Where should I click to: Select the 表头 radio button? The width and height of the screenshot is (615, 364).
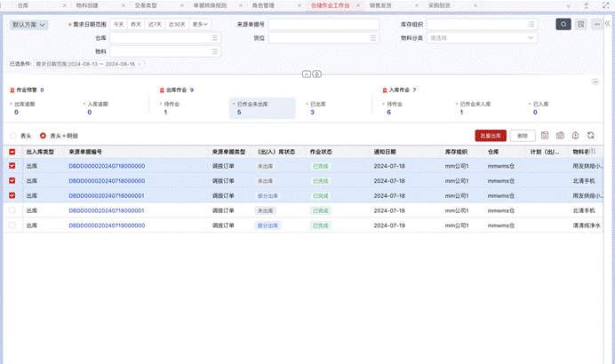pos(13,136)
